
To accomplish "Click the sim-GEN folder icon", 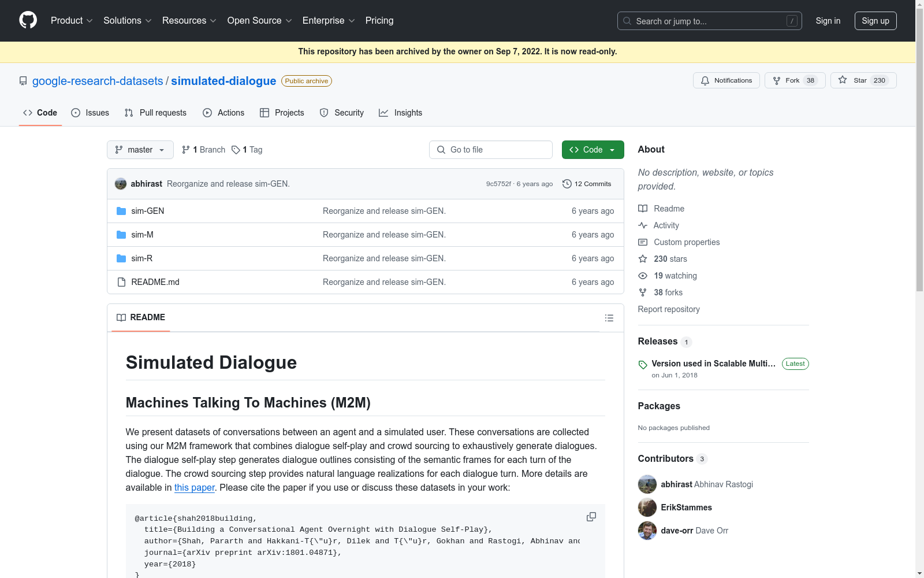I will (x=121, y=211).
